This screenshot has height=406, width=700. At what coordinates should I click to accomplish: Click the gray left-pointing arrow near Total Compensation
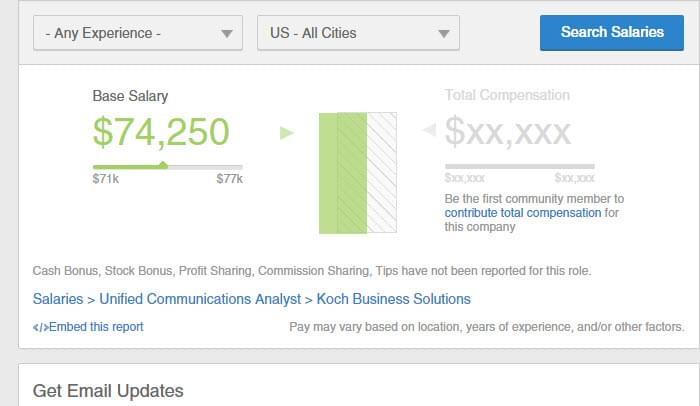429,130
